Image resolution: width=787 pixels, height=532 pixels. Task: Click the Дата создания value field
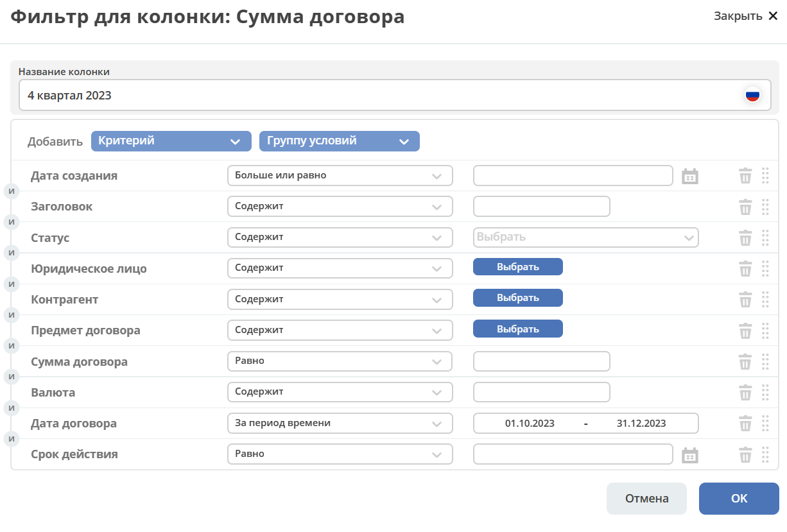573,175
